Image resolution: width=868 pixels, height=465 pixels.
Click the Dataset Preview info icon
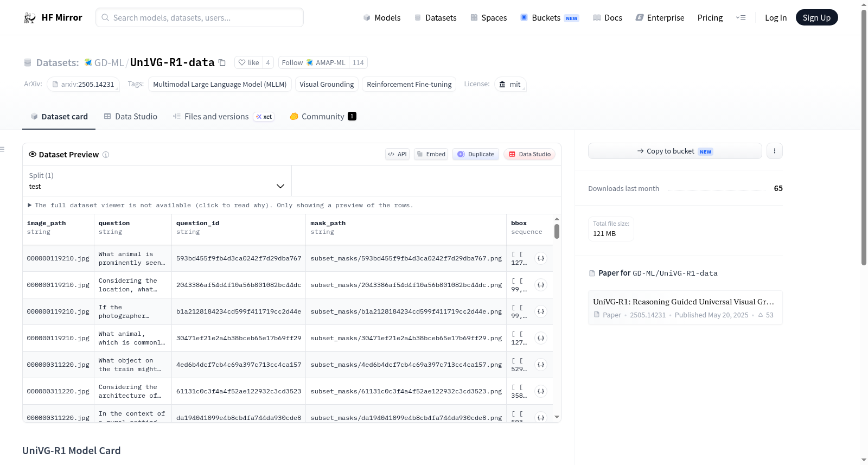(106, 155)
